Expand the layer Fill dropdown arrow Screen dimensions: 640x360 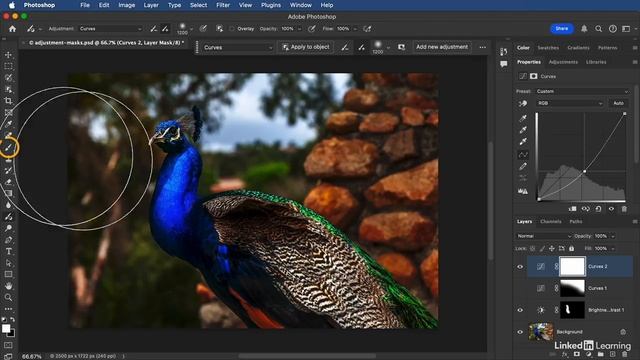(613, 249)
